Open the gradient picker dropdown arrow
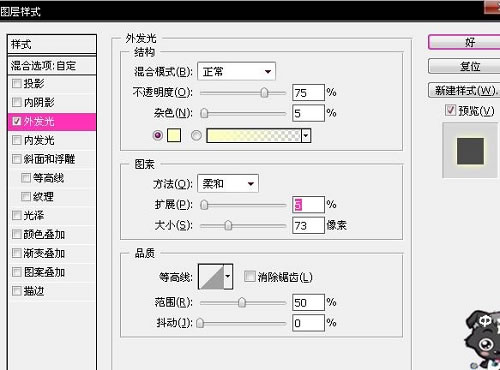This screenshot has height=370, width=500. tap(306, 135)
